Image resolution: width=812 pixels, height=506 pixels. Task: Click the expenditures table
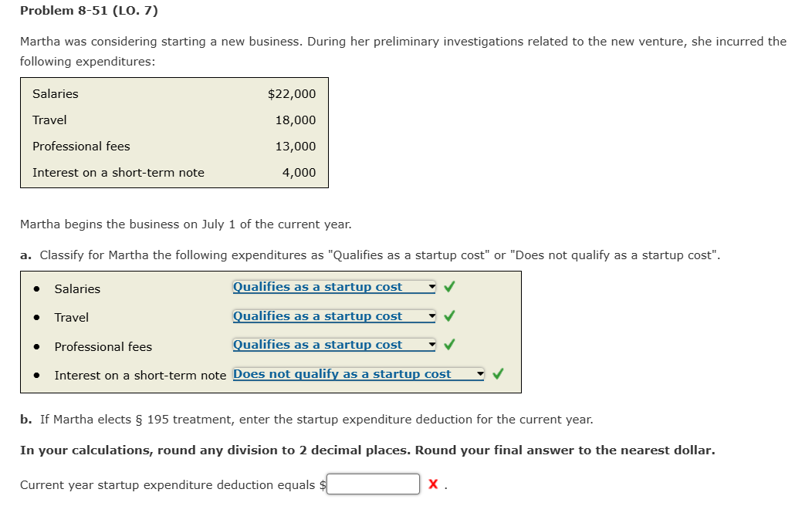(x=174, y=133)
